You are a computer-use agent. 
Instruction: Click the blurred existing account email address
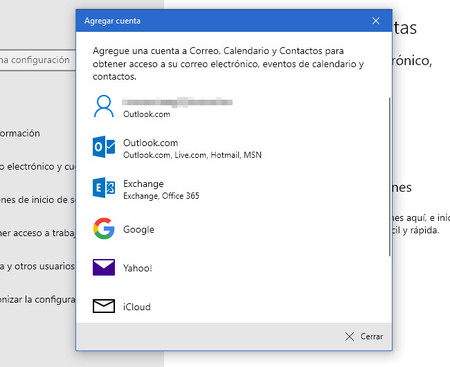177,102
